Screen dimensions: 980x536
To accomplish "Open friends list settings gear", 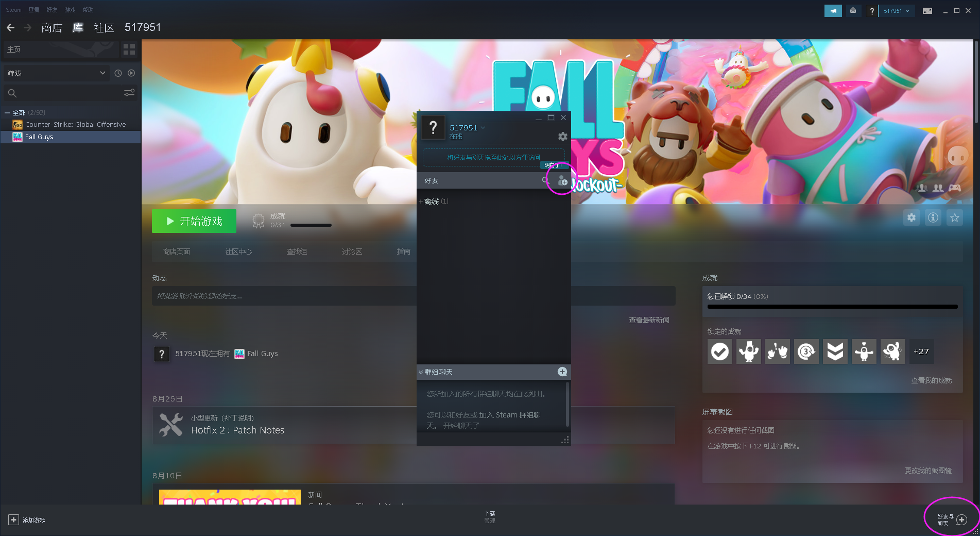I will [563, 137].
